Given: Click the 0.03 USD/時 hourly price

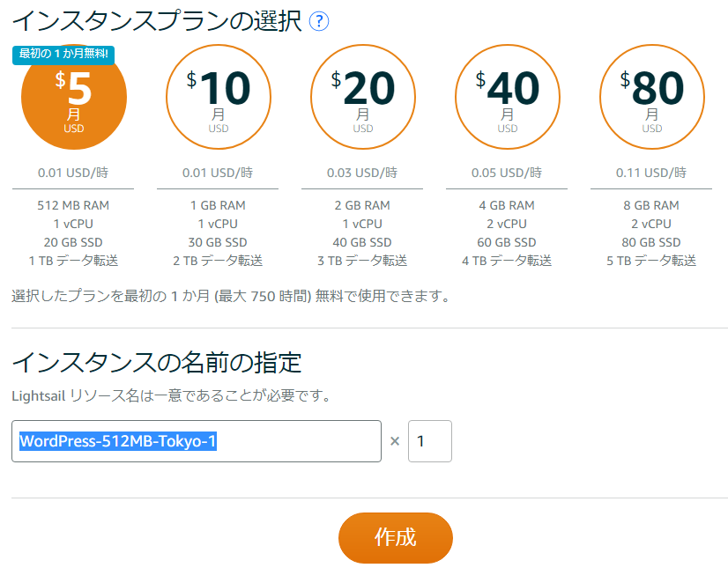Looking at the screenshot, I should pos(362,173).
